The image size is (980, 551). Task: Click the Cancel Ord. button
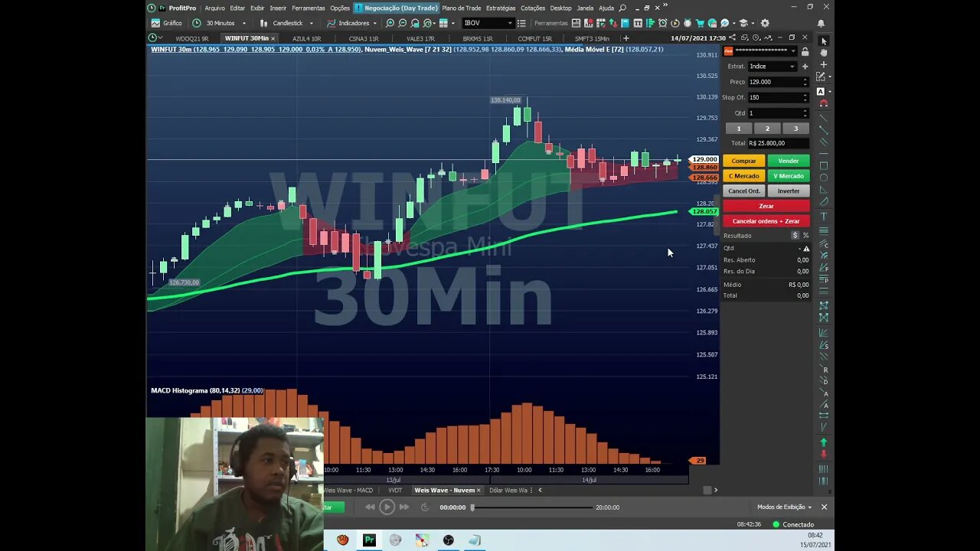tap(743, 191)
